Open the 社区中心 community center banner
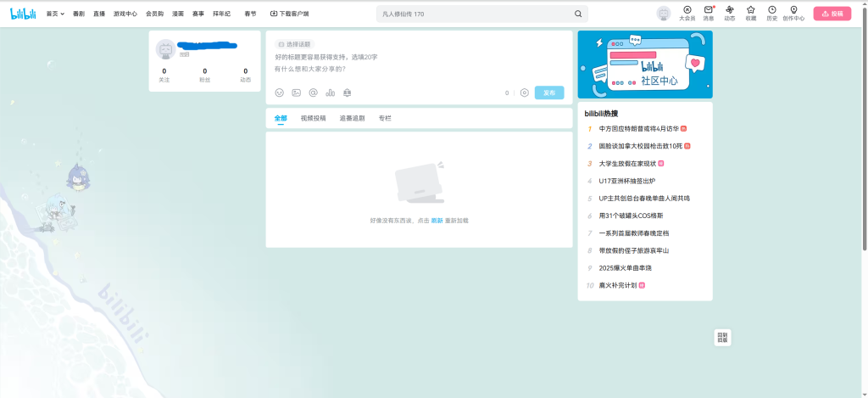Image resolution: width=868 pixels, height=398 pixels. [645, 64]
